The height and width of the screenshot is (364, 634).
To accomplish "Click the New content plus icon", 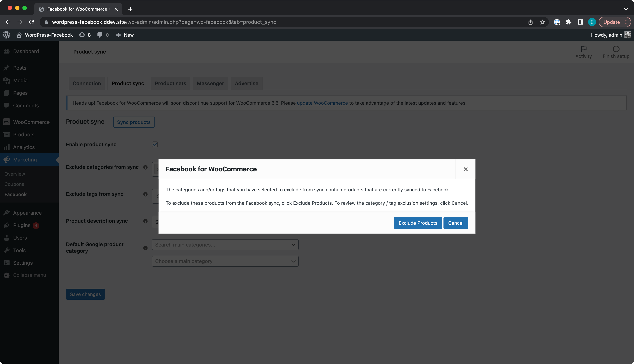I will pos(118,35).
